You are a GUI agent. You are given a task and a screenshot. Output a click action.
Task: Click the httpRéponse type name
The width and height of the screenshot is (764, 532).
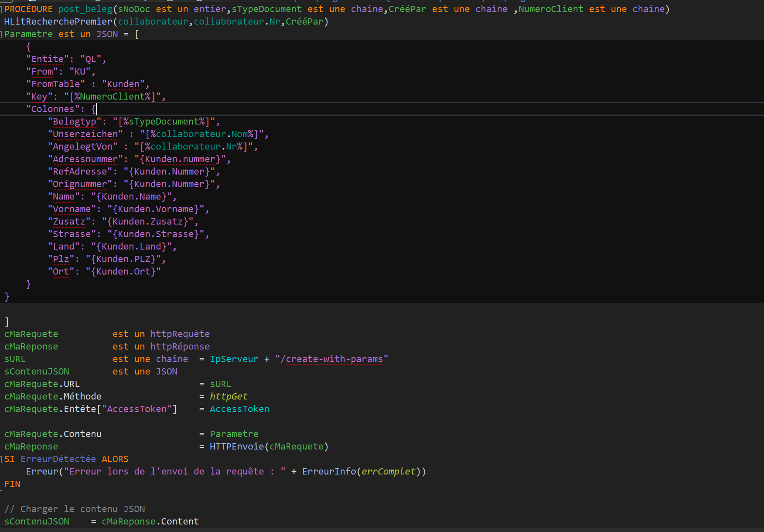coord(180,347)
